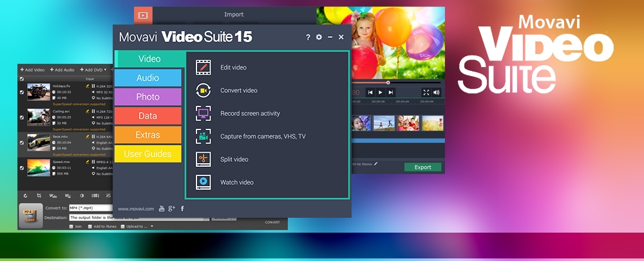
Task: Expand the Add DVD dropdown
Action: (105, 70)
